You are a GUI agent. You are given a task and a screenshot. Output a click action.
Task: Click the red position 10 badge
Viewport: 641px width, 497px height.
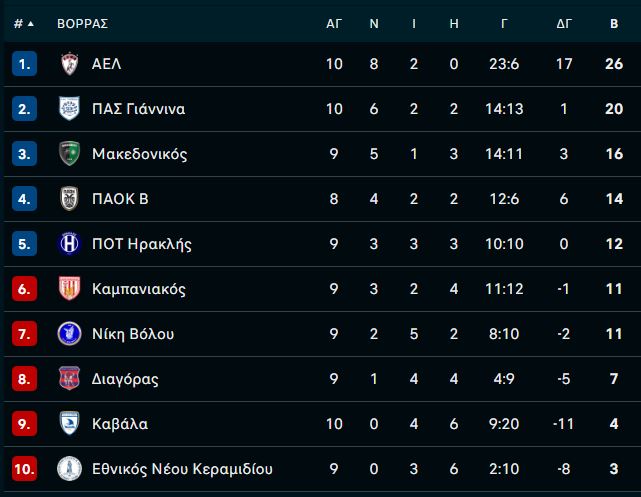[x=25, y=468]
